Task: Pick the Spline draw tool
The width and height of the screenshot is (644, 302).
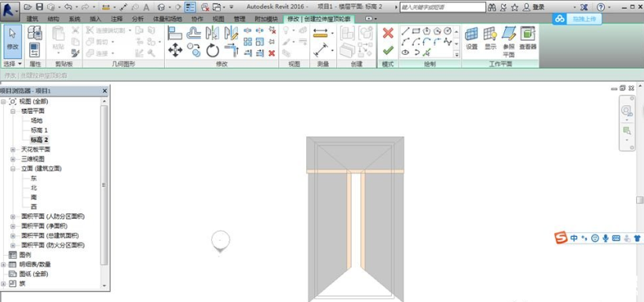Action: pyautogui.click(x=448, y=42)
